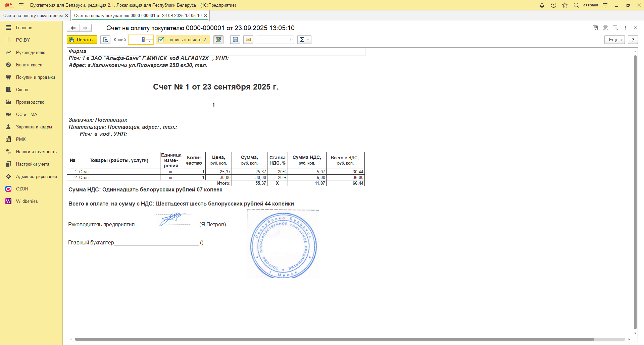Expand the service settings menu next to assistant

605,5
